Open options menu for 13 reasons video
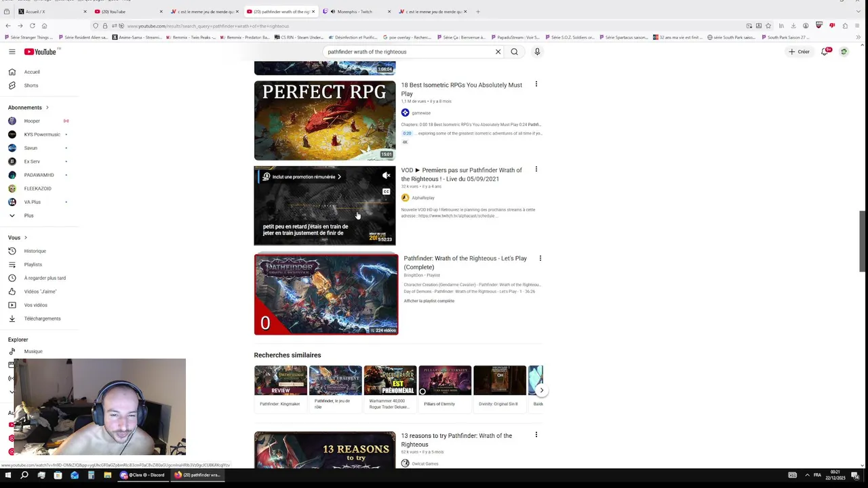 pos(536,435)
